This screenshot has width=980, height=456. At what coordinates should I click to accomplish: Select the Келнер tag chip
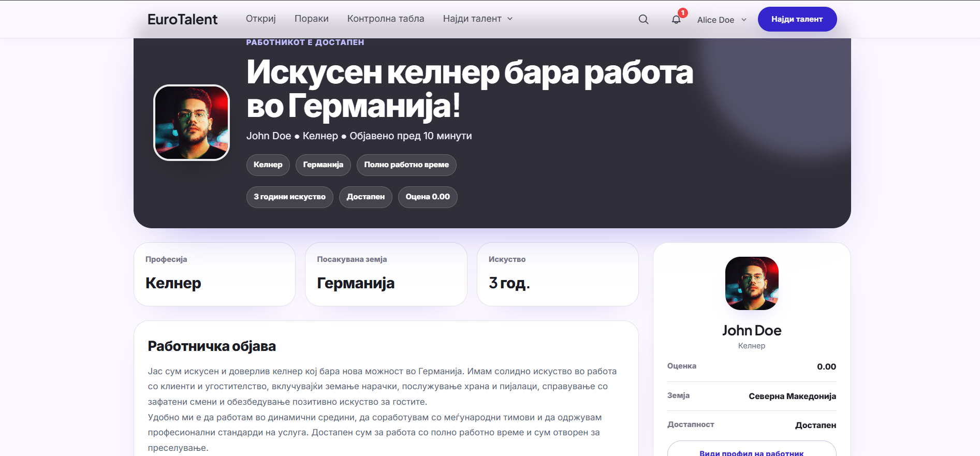[268, 165]
